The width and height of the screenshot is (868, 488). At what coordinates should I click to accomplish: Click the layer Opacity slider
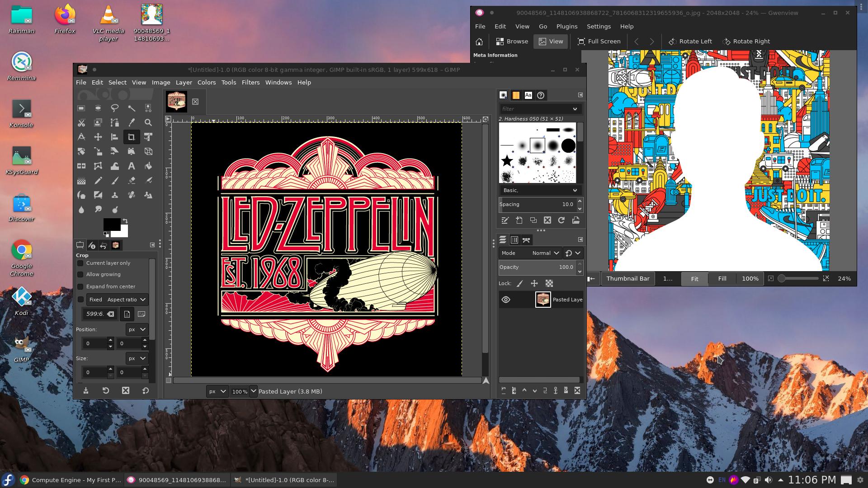[x=537, y=267]
